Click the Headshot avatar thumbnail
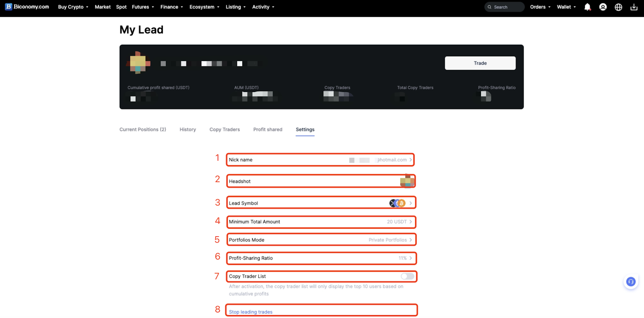 tap(407, 181)
